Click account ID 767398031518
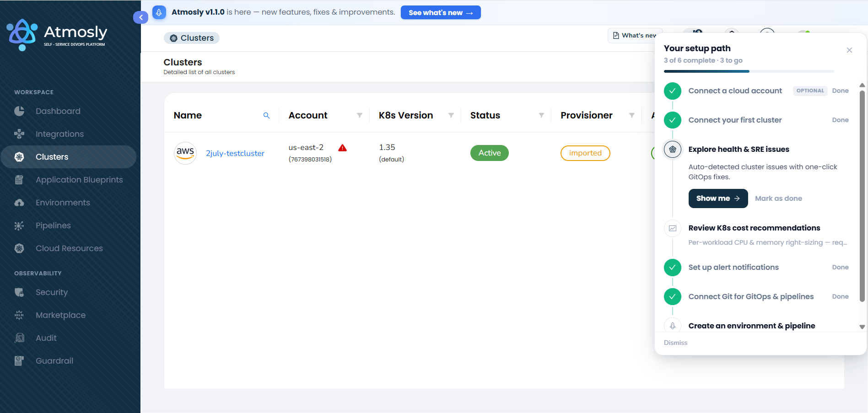The height and width of the screenshot is (413, 868). point(310,159)
